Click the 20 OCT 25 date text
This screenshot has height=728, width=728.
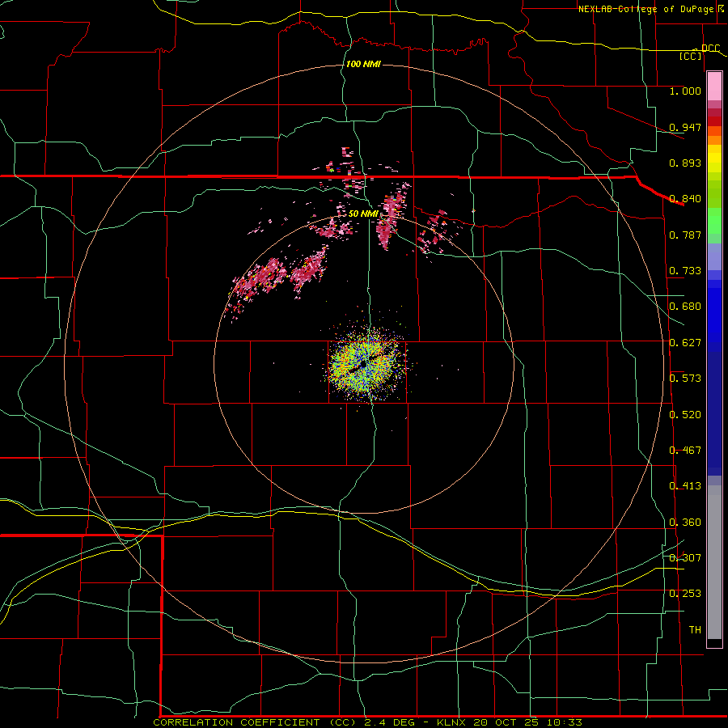[506, 722]
